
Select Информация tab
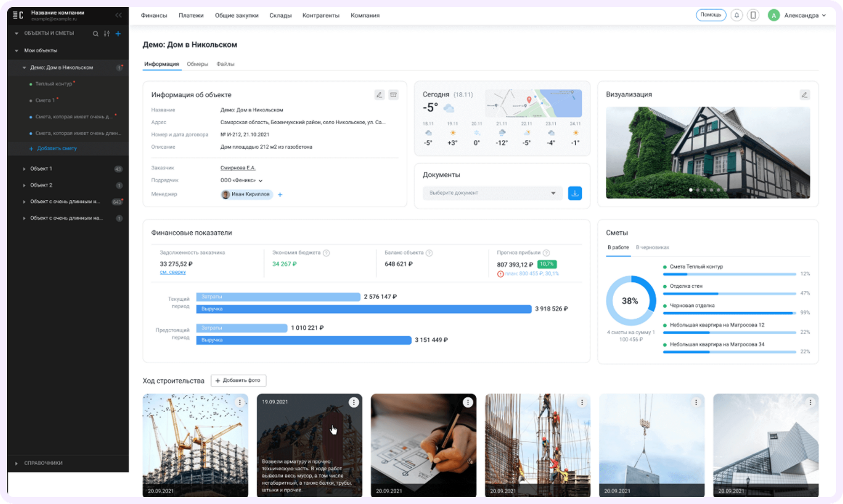click(x=161, y=64)
